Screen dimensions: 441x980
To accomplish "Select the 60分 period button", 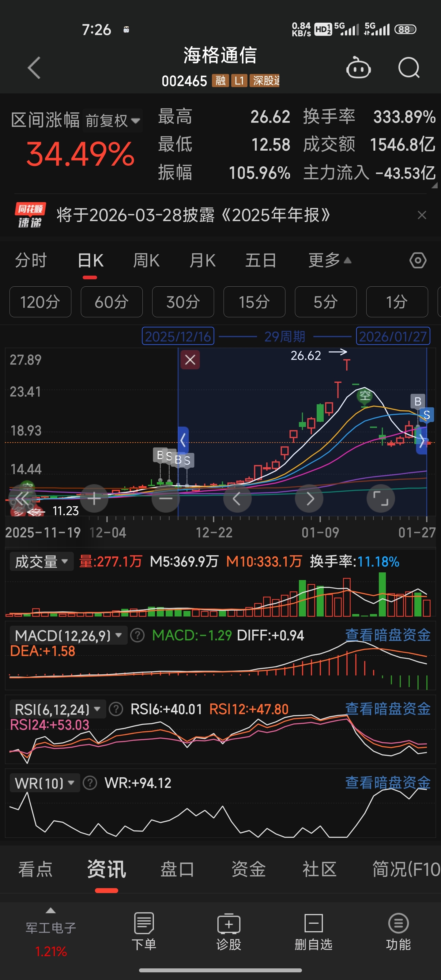I will tap(111, 302).
